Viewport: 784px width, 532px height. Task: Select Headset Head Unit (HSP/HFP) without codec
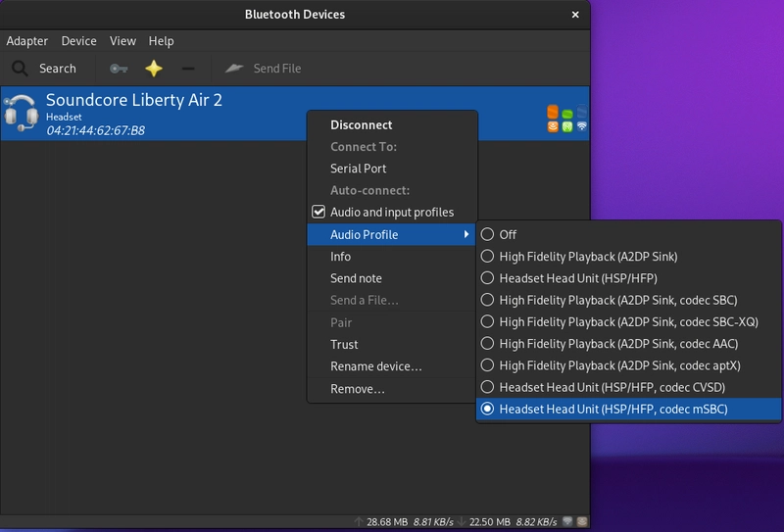(x=628, y=278)
